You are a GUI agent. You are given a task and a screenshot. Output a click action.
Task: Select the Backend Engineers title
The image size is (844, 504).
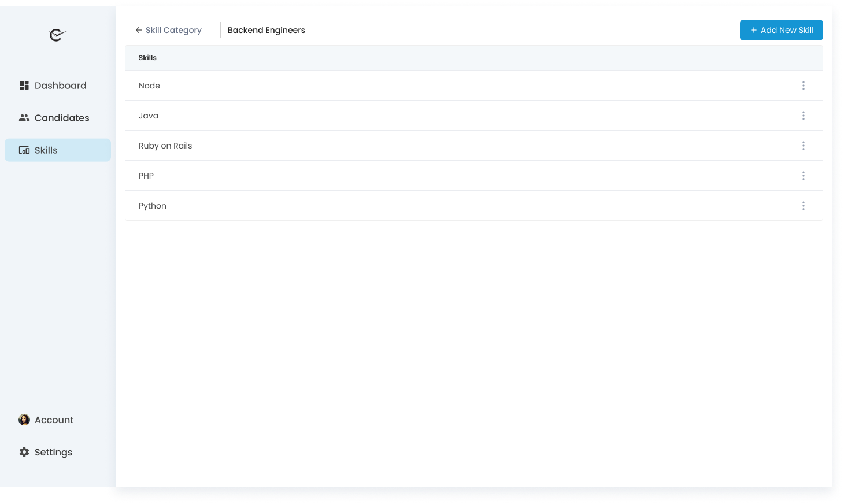[266, 29]
